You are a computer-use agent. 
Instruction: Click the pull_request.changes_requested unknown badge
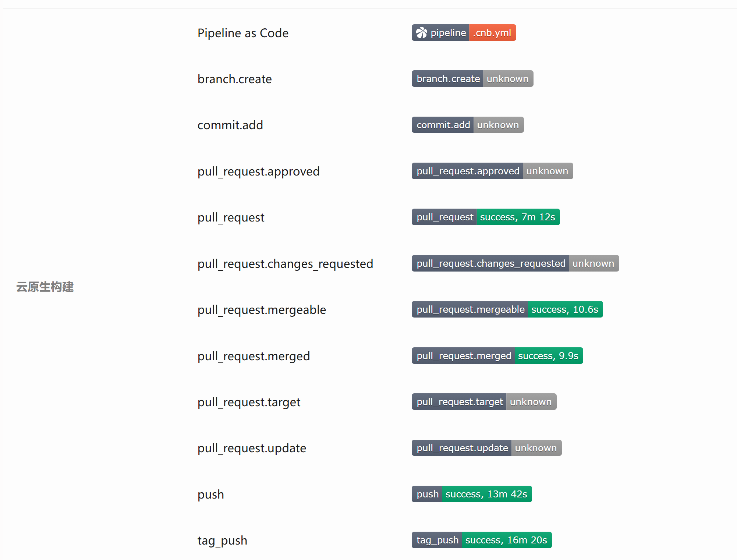(515, 263)
